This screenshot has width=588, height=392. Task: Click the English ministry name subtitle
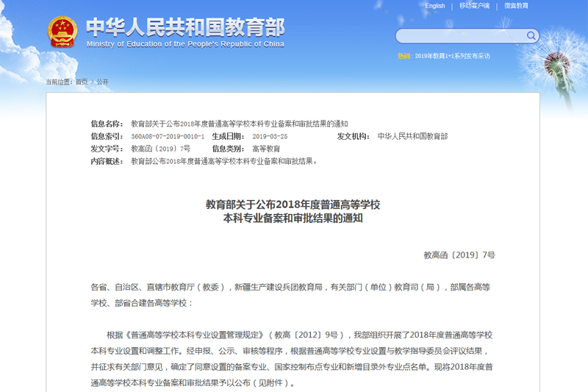point(185,44)
